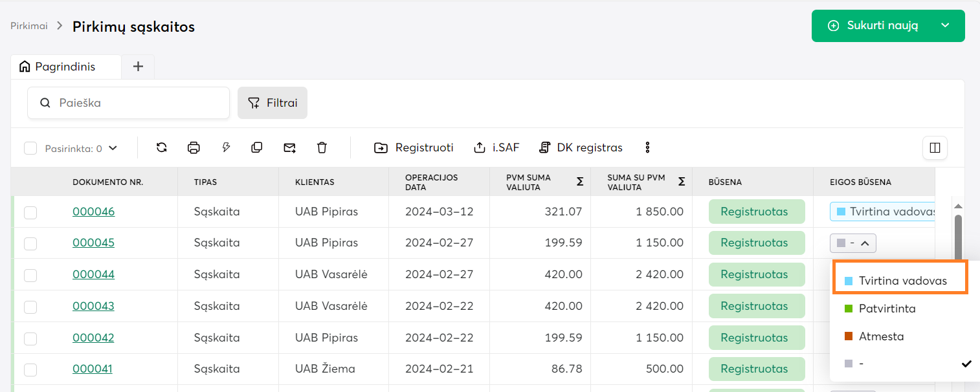
Task: Choose Patvirtinta from the status menu
Action: point(887,309)
